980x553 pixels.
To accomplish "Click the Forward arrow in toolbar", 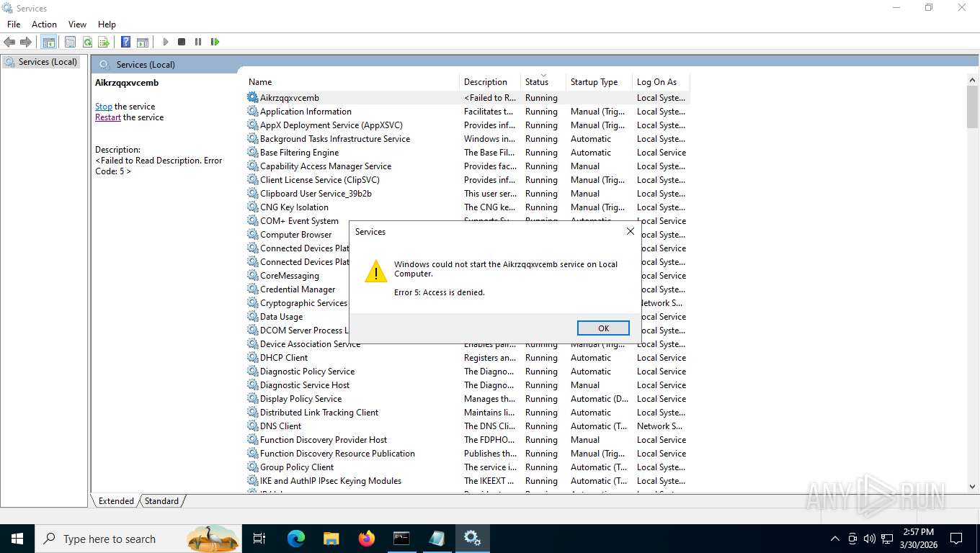I will [x=26, y=42].
